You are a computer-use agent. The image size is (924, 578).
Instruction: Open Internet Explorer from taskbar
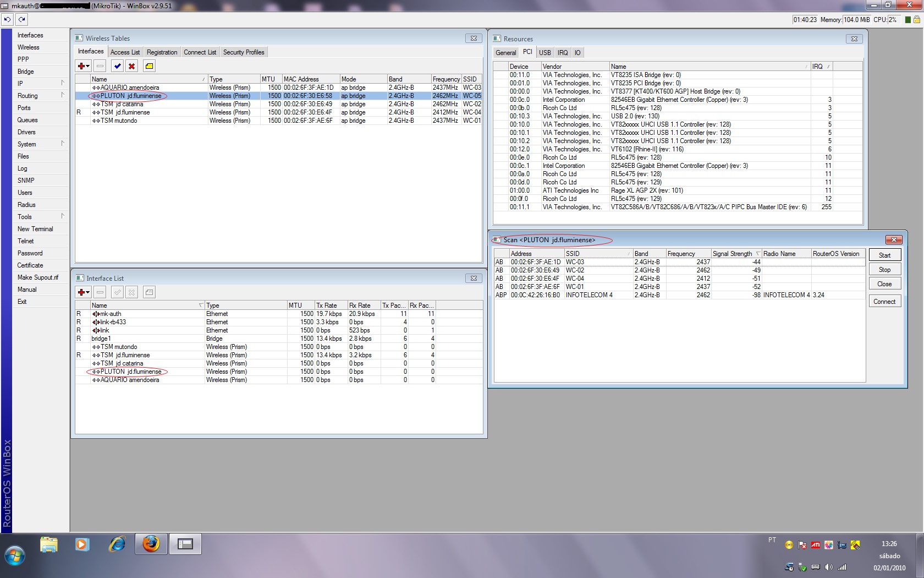pos(117,544)
